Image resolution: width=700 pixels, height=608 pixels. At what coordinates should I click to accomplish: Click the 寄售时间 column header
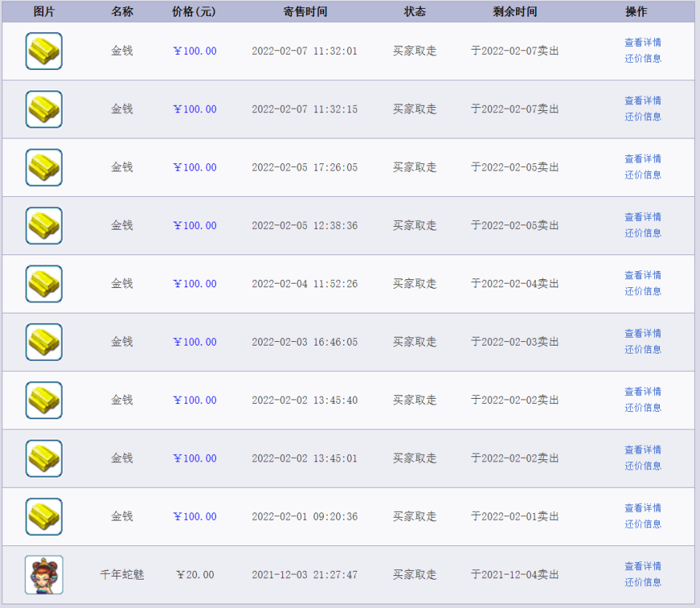(x=306, y=12)
